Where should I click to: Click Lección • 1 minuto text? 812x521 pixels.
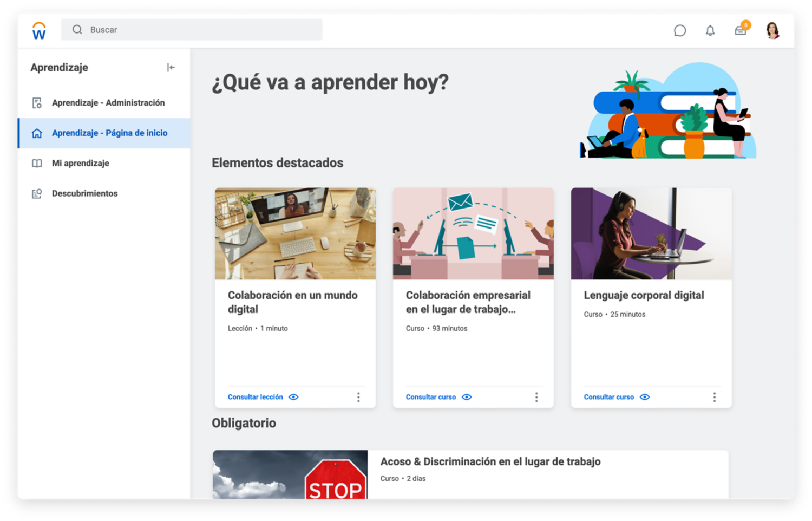(258, 328)
